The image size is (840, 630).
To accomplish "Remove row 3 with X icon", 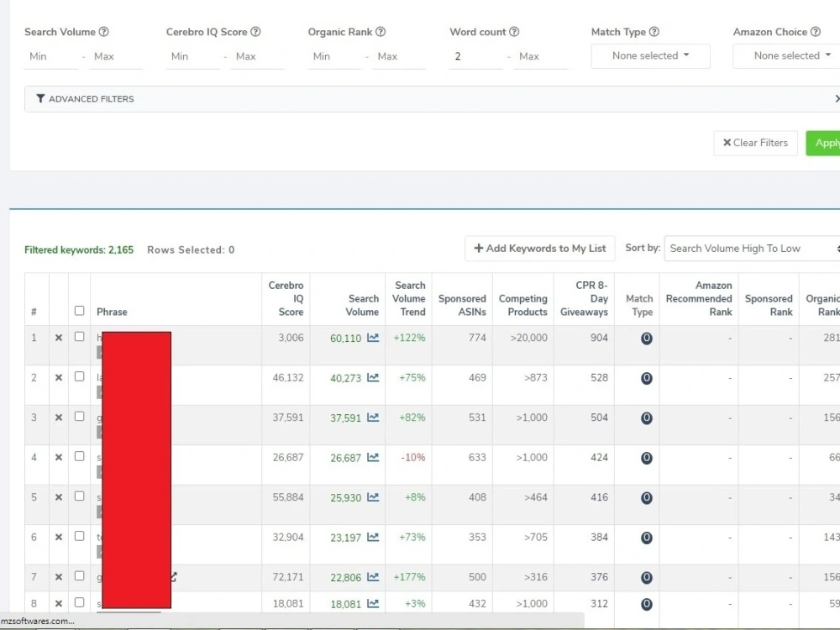I will (59, 417).
